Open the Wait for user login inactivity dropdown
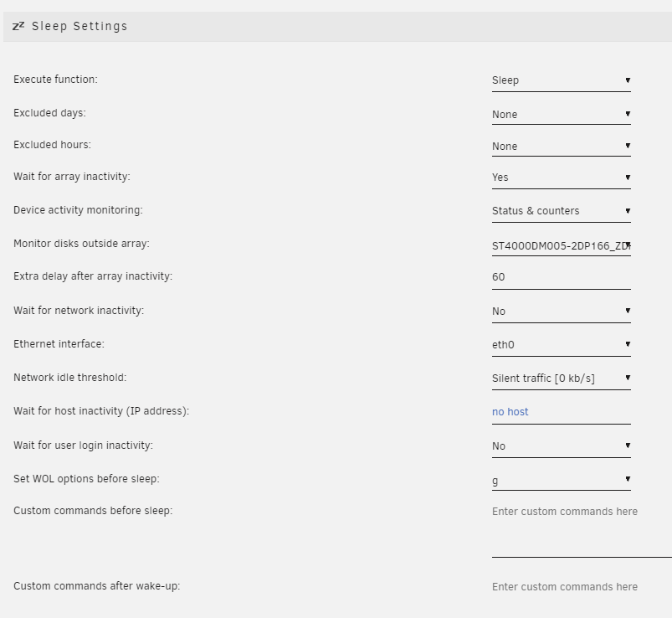This screenshot has height=618, width=672. pyautogui.click(x=561, y=446)
